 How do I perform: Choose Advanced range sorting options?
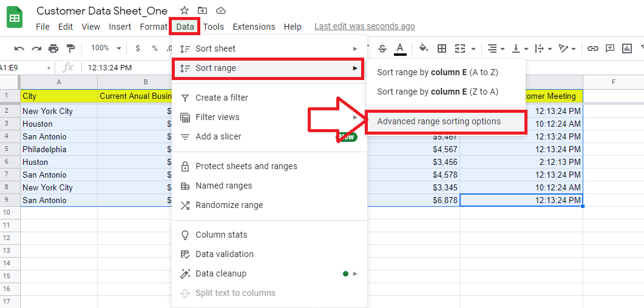pyautogui.click(x=439, y=122)
